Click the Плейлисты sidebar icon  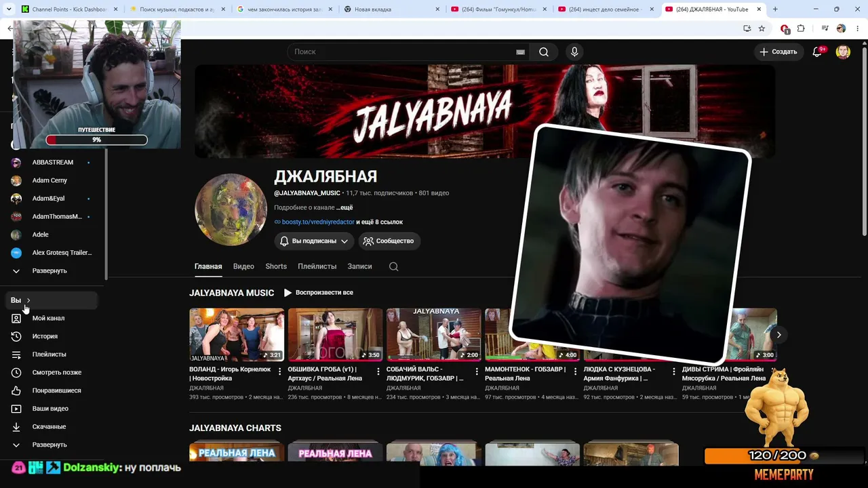pos(16,354)
